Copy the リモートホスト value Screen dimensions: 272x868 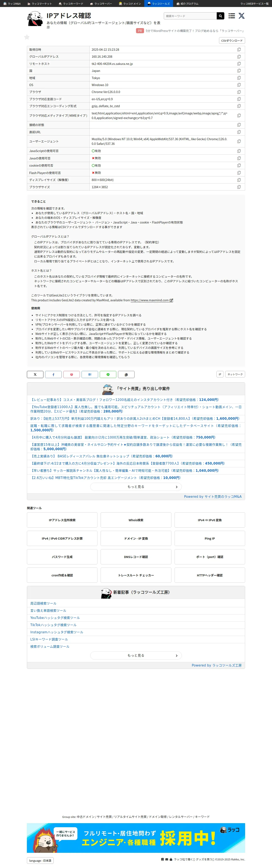(239, 64)
